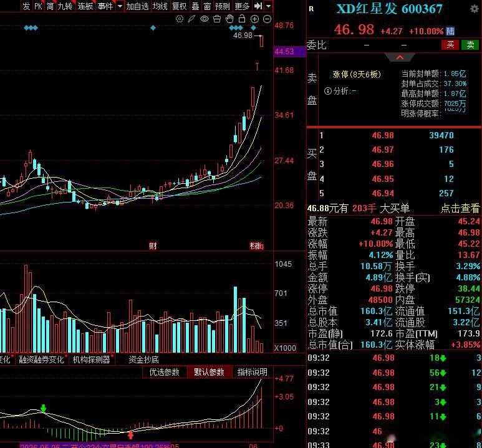Open dropdown arrow next to 事件
482x448 pixels.
click(120, 6)
